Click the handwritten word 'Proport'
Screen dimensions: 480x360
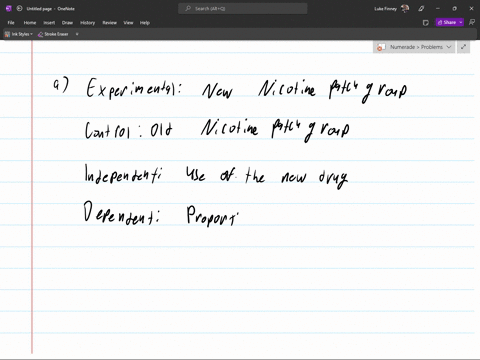pyautogui.click(x=212, y=216)
